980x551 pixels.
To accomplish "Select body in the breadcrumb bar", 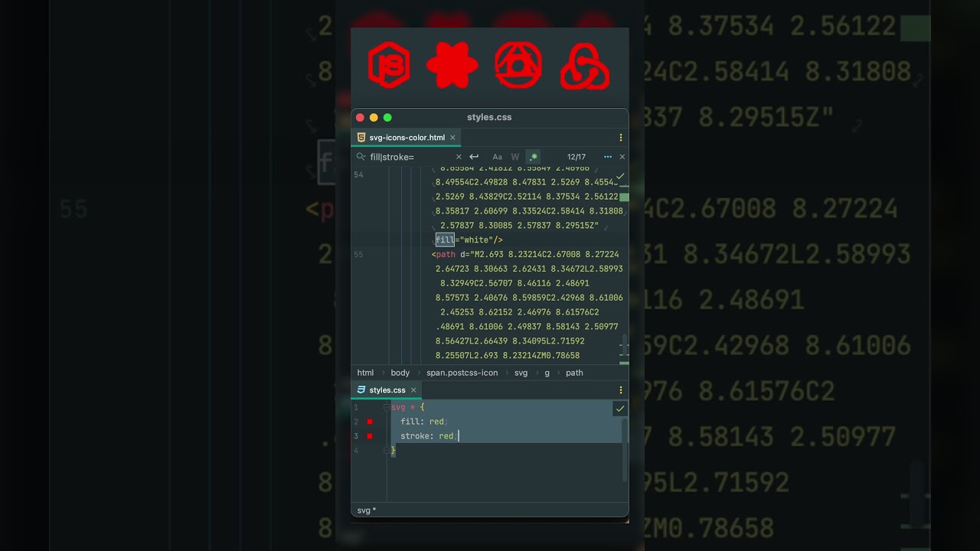I will point(400,373).
